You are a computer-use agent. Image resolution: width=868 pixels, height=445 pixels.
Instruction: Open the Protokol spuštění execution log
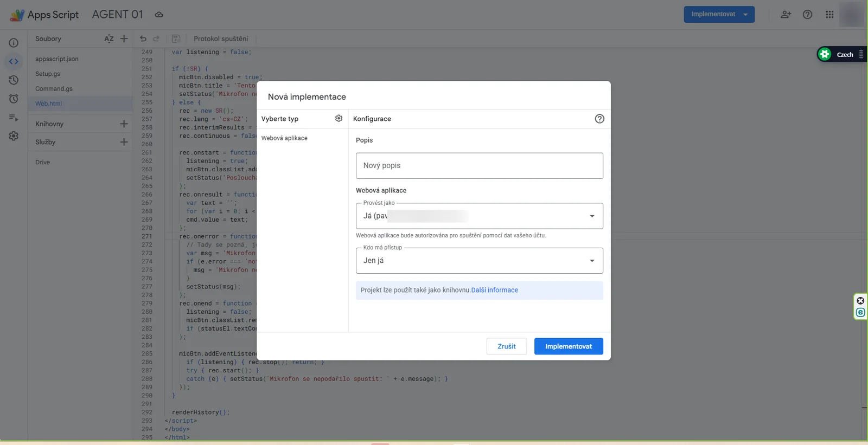(221, 38)
